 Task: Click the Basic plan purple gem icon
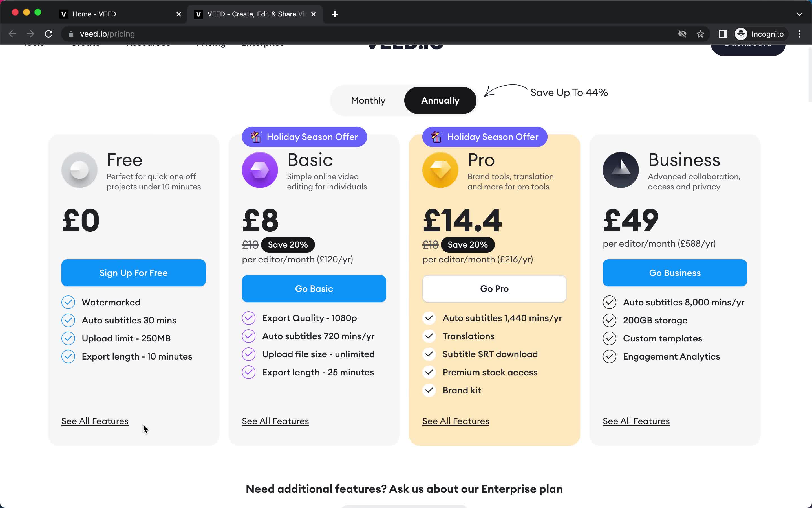click(x=260, y=170)
